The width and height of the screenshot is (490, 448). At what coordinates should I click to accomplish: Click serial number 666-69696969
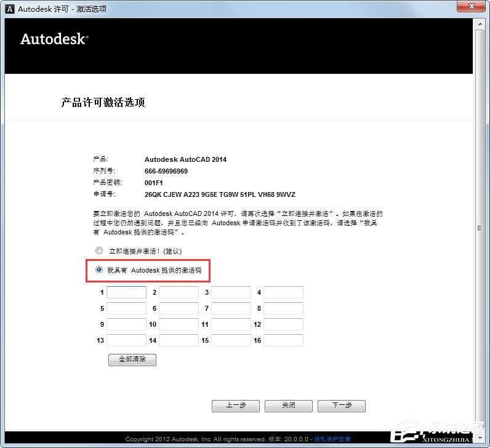166,171
